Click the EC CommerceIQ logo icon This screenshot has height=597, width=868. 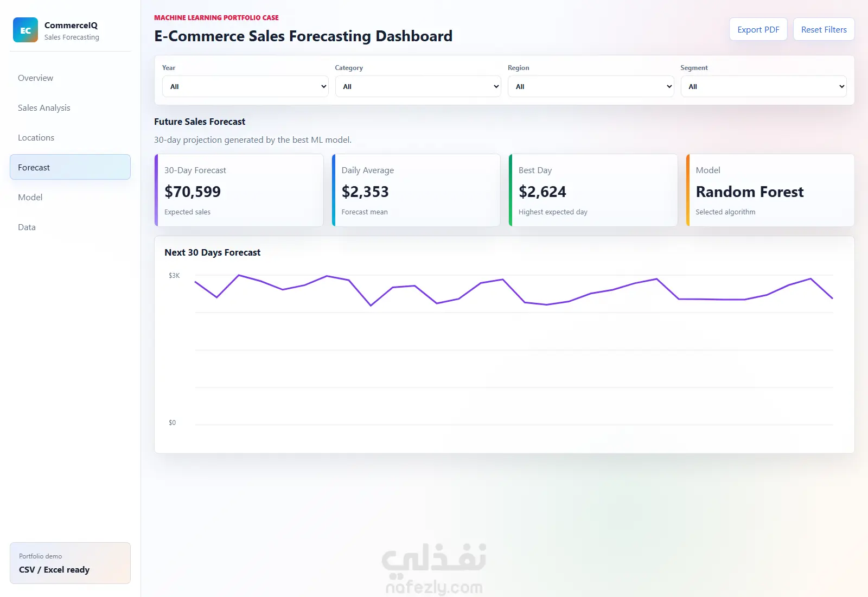click(25, 30)
